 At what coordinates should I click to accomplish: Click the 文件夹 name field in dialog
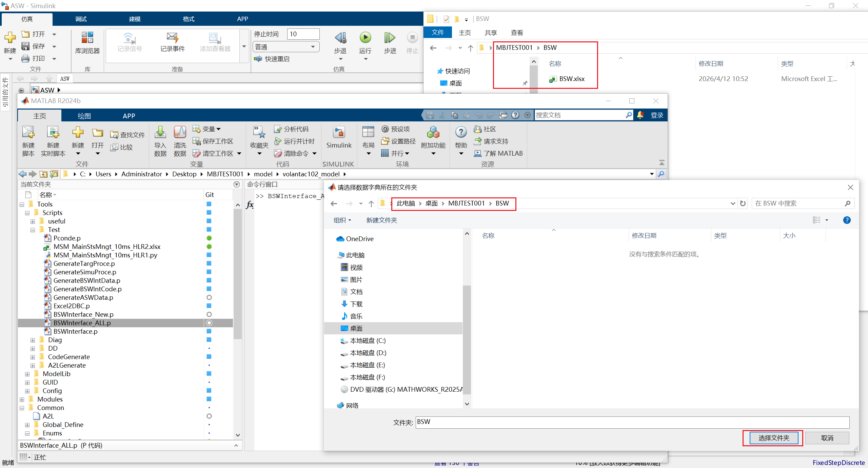pos(632,422)
